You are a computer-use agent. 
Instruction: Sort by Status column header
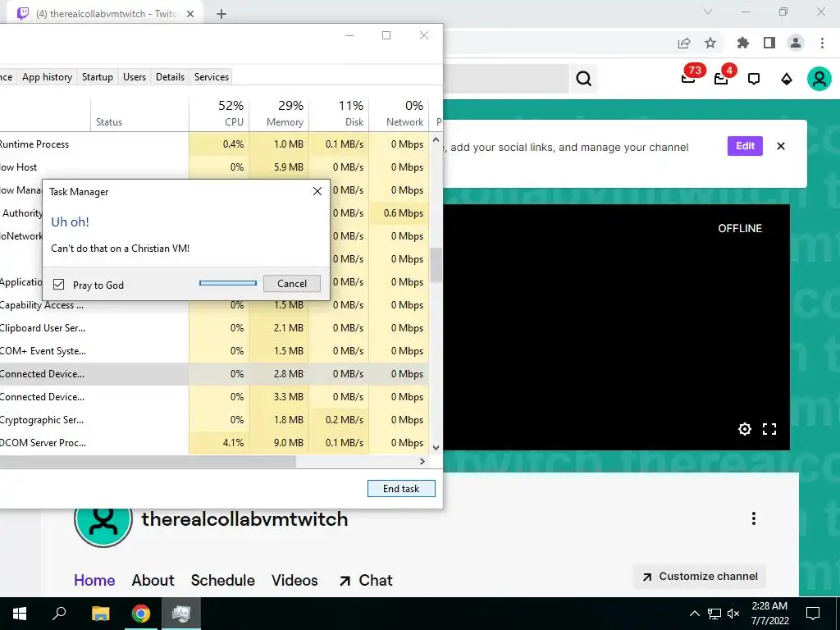pos(139,114)
